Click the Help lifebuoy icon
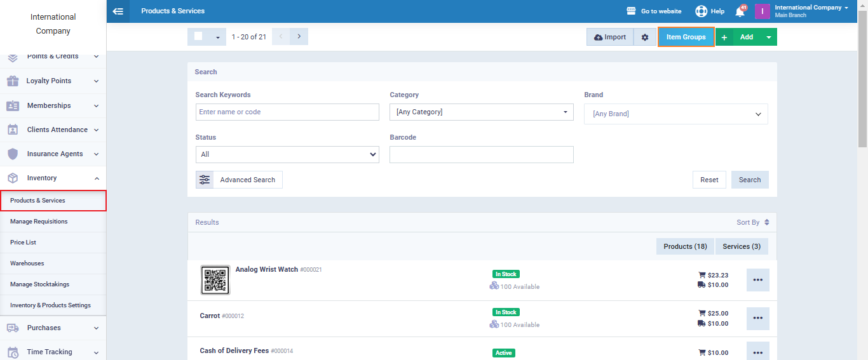The height and width of the screenshot is (360, 868). coord(701,11)
